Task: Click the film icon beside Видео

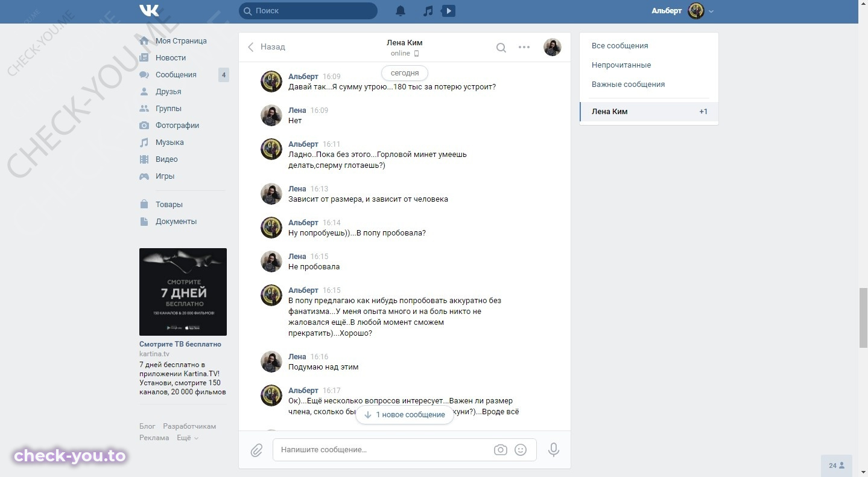Action: coord(144,159)
